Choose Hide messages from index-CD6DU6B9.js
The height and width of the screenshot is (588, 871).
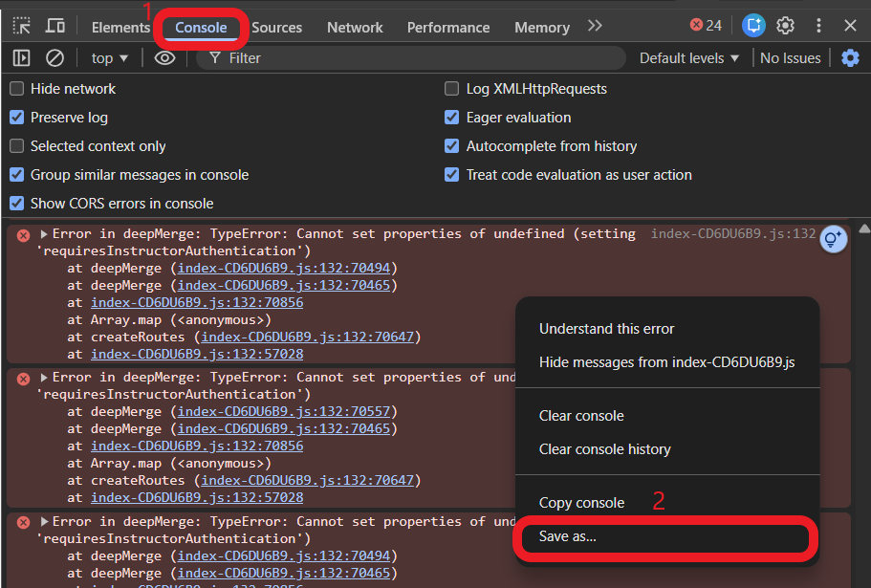tap(667, 362)
